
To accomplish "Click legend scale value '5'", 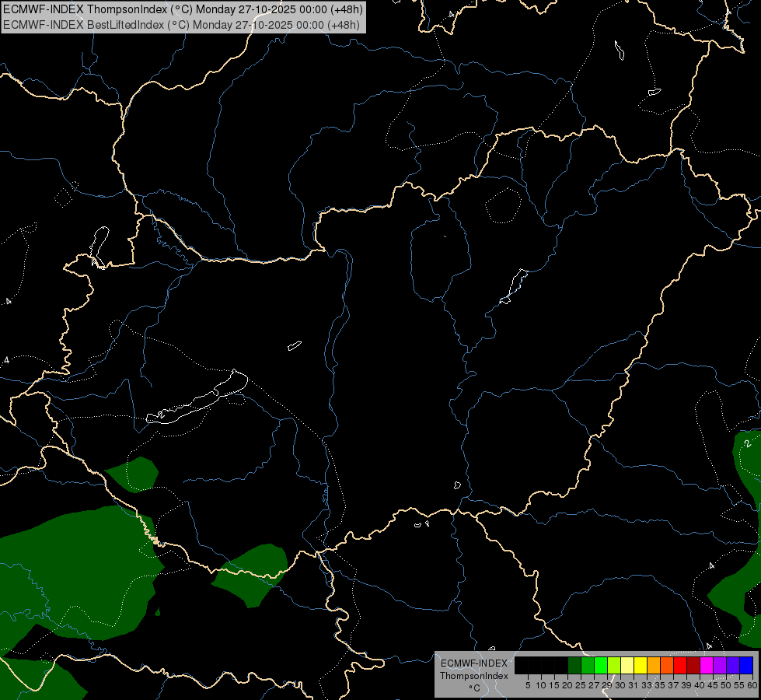I will pos(528,685).
